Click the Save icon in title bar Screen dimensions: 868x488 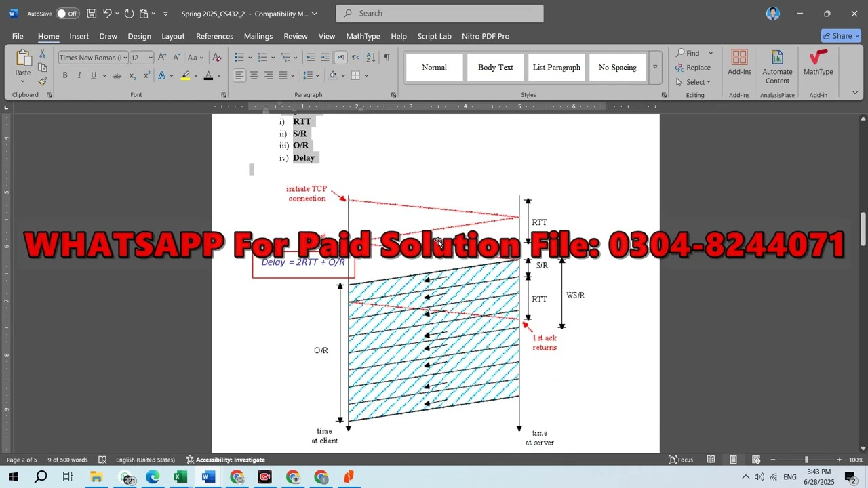pos(92,14)
